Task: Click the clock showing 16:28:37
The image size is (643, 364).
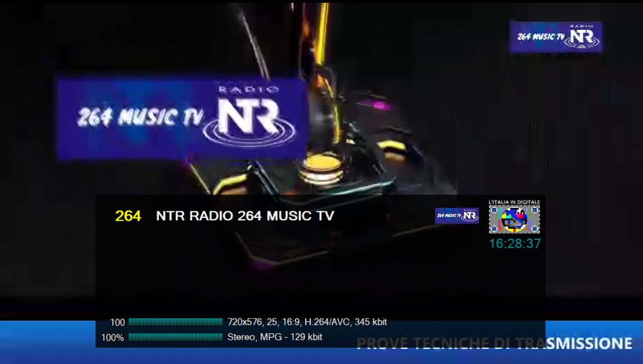Action: pyautogui.click(x=515, y=243)
